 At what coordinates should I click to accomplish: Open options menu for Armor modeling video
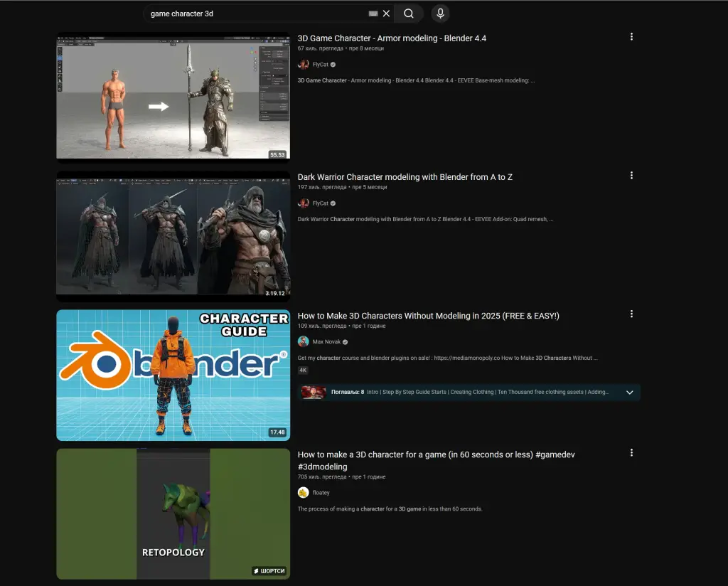point(631,37)
